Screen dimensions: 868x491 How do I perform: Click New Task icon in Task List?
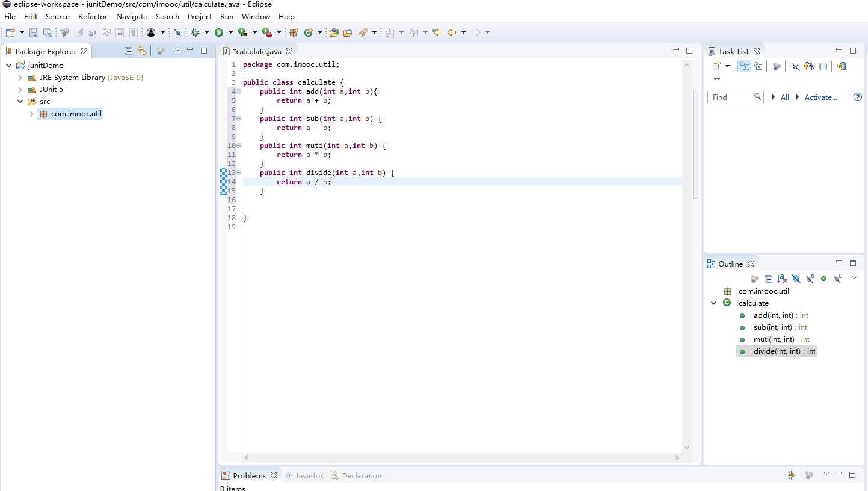(x=716, y=66)
